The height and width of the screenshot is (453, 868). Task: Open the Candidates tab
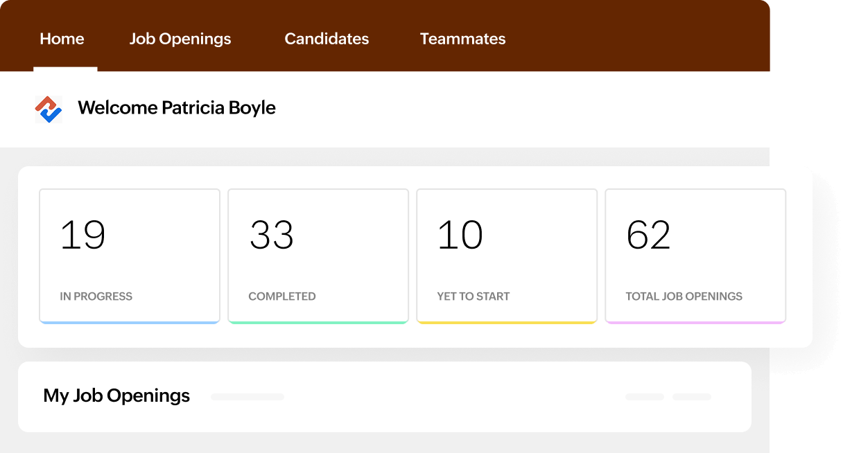tap(326, 39)
